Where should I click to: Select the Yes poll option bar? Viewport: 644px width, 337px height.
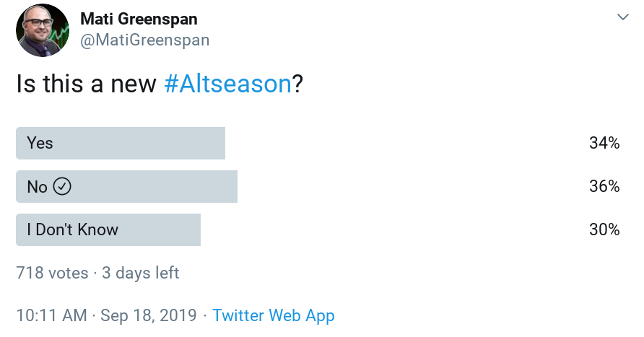tap(121, 144)
